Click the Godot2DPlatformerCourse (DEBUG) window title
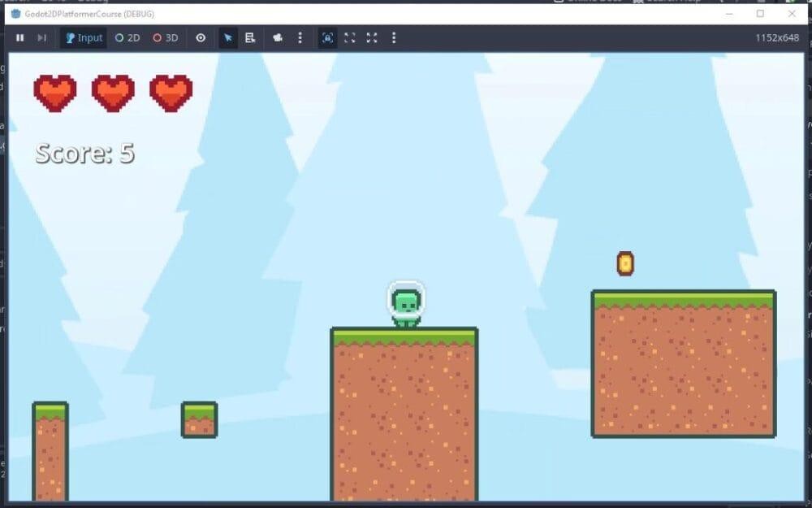812x508 pixels. 89,14
